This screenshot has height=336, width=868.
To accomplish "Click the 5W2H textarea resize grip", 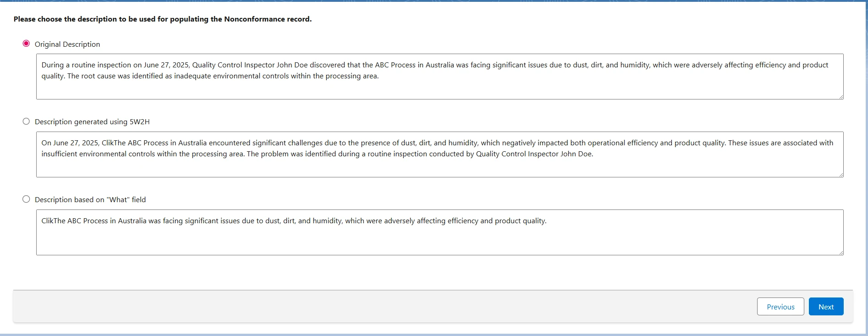I will [x=841, y=175].
